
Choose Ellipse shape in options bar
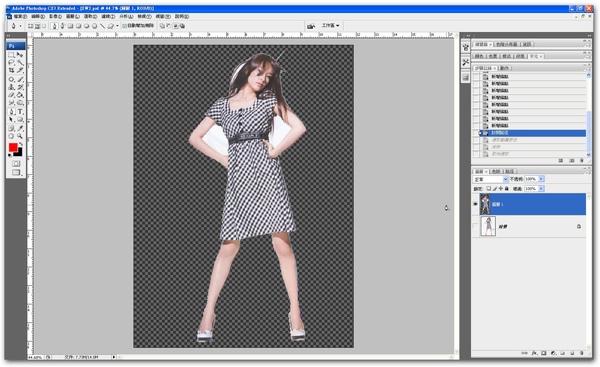(86, 26)
